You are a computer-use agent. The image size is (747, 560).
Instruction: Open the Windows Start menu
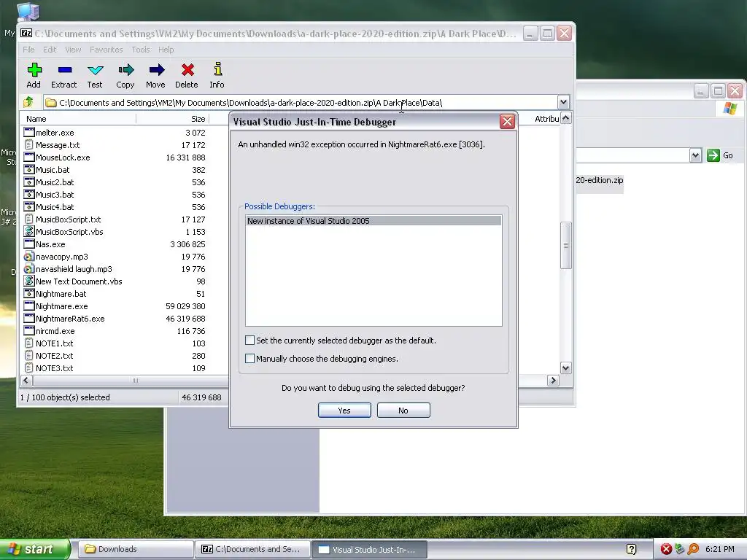click(34, 550)
